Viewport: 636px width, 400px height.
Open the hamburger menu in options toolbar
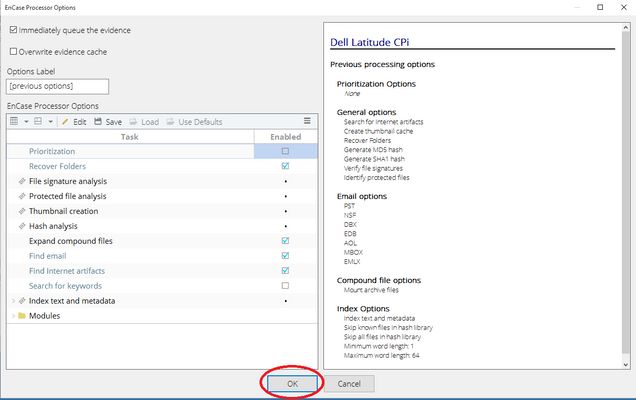[308, 122]
